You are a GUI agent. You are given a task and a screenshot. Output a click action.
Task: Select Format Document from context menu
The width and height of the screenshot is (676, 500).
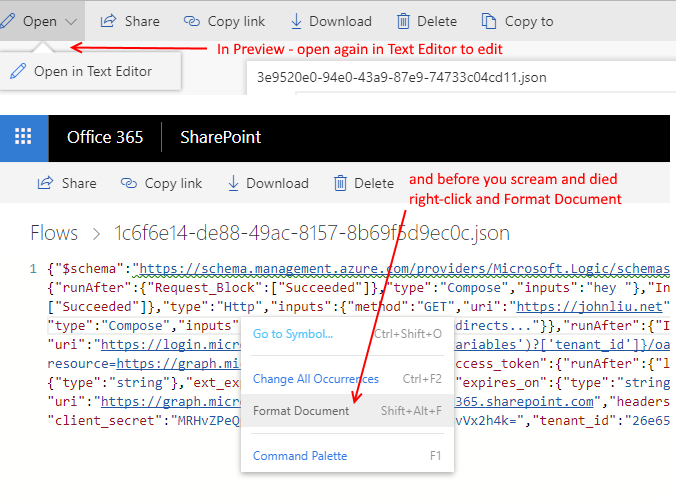(301, 411)
